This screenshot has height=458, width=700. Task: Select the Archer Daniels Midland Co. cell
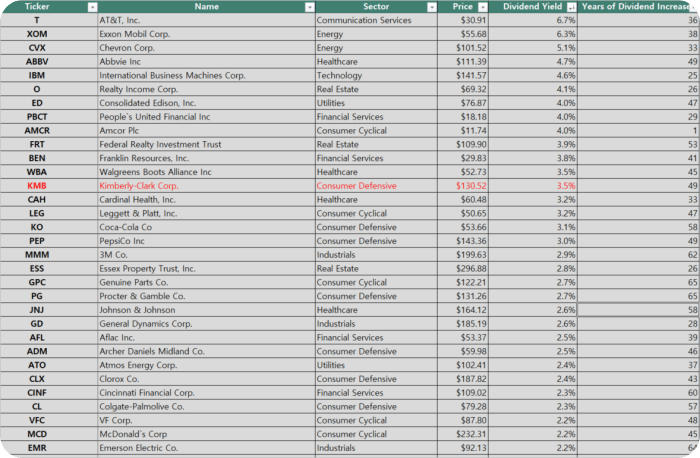click(x=206, y=352)
